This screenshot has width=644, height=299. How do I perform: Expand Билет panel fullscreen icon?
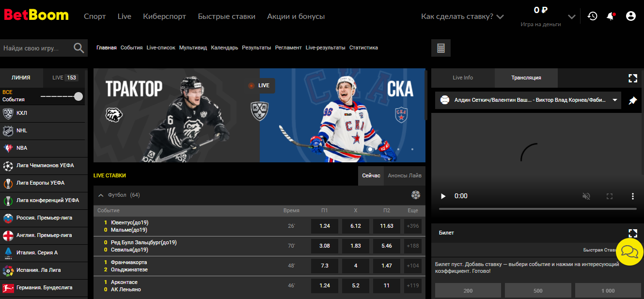632,233
